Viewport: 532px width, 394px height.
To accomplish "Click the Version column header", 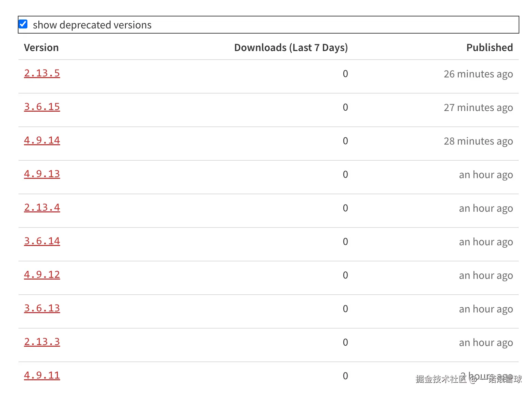I will pyautogui.click(x=41, y=48).
